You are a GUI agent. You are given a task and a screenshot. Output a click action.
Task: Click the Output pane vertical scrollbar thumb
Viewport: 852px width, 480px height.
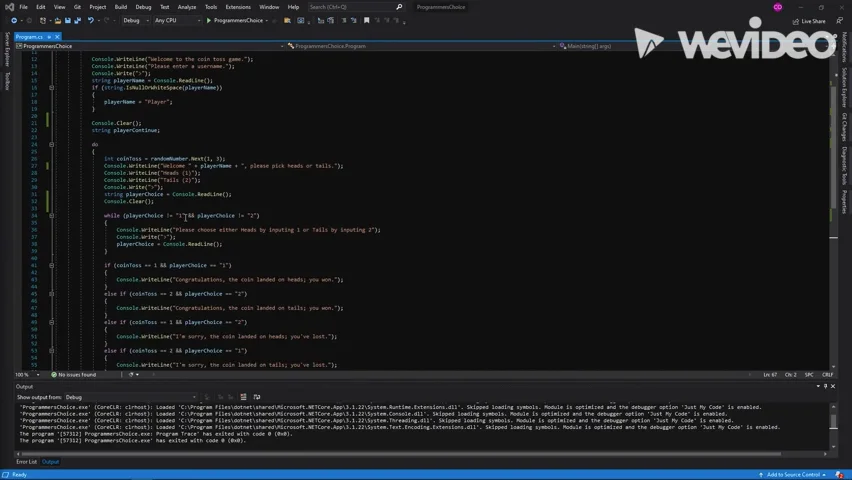pos(834,422)
